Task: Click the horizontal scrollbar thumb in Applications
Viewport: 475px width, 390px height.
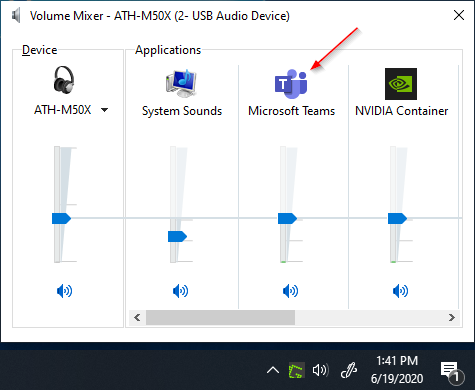Action: click(220, 317)
